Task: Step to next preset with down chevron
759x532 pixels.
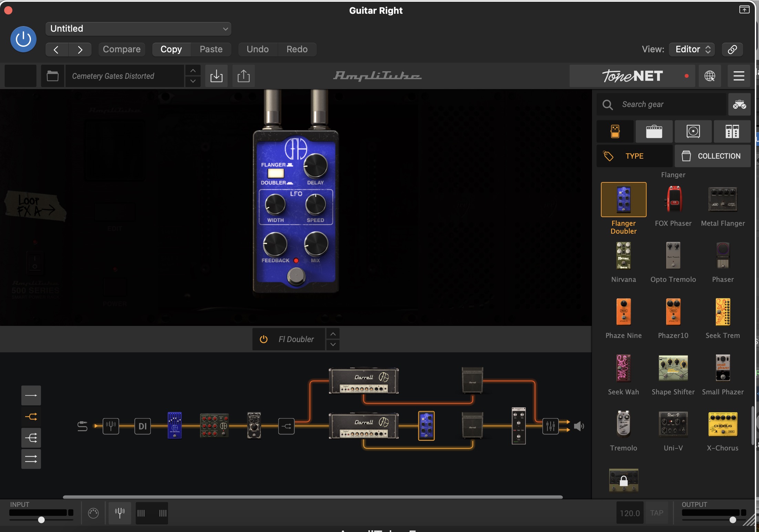Action: 193,81
